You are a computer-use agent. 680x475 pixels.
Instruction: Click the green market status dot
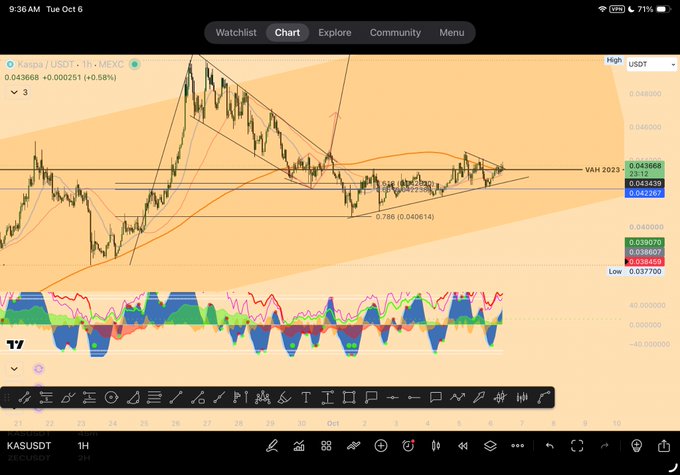click(x=135, y=65)
